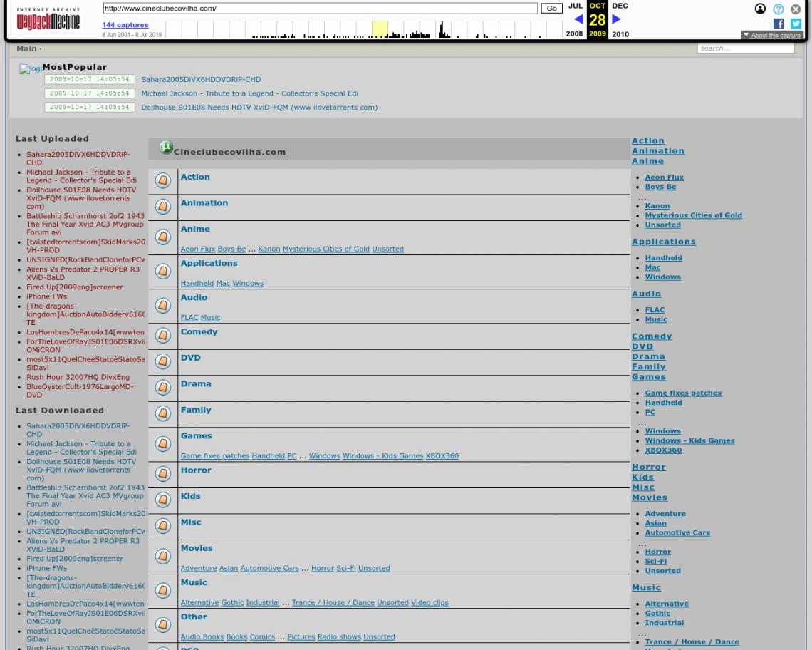This screenshot has width=812, height=650.
Task: Go to next capture arrow
Action: 616,19
